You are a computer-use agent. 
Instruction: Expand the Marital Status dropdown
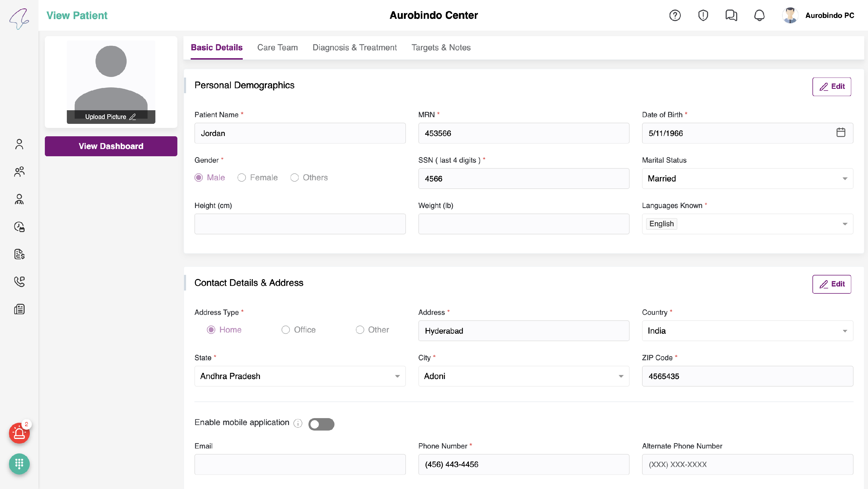[747, 179]
